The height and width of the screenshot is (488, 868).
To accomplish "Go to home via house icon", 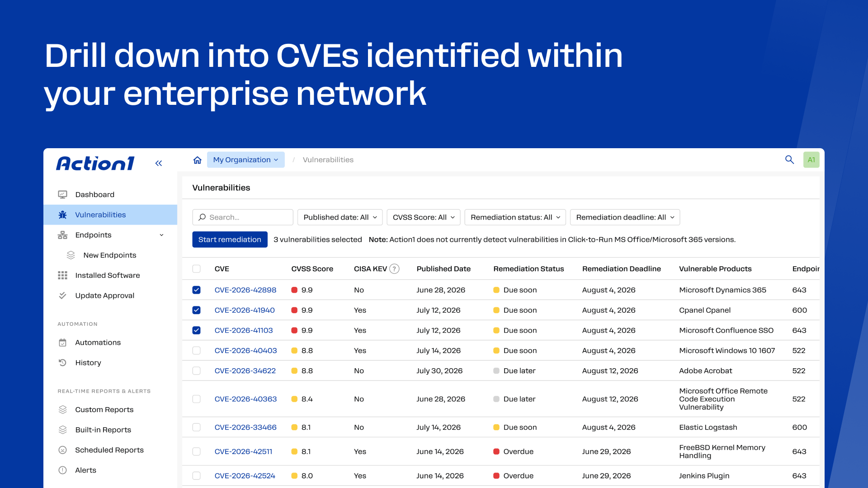I will pyautogui.click(x=198, y=160).
